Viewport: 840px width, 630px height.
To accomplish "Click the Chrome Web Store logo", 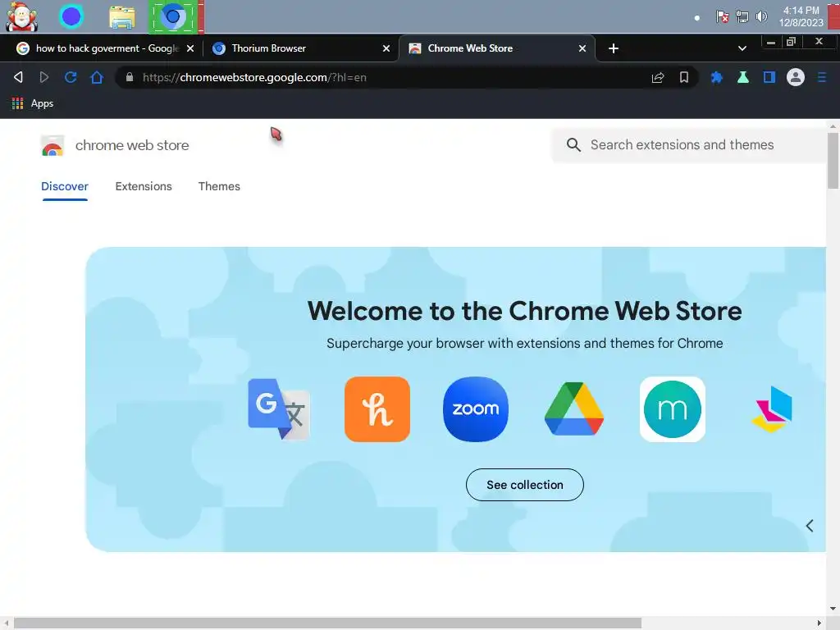I will (x=52, y=145).
